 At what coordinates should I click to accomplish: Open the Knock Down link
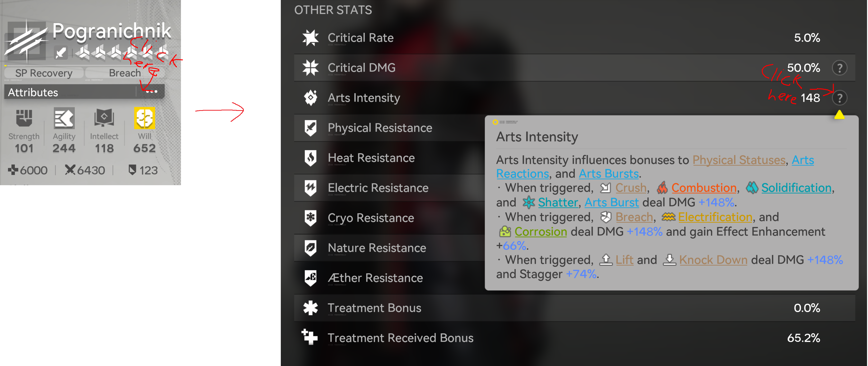pos(713,260)
